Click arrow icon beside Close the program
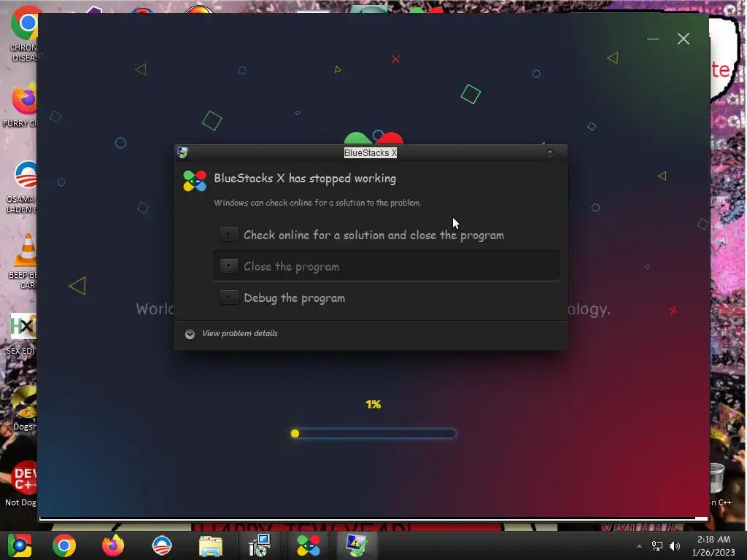747x560 pixels. (228, 265)
